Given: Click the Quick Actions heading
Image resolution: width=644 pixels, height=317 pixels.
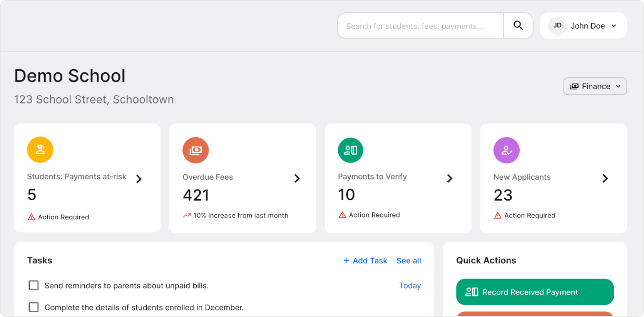Looking at the screenshot, I should [x=486, y=260].
